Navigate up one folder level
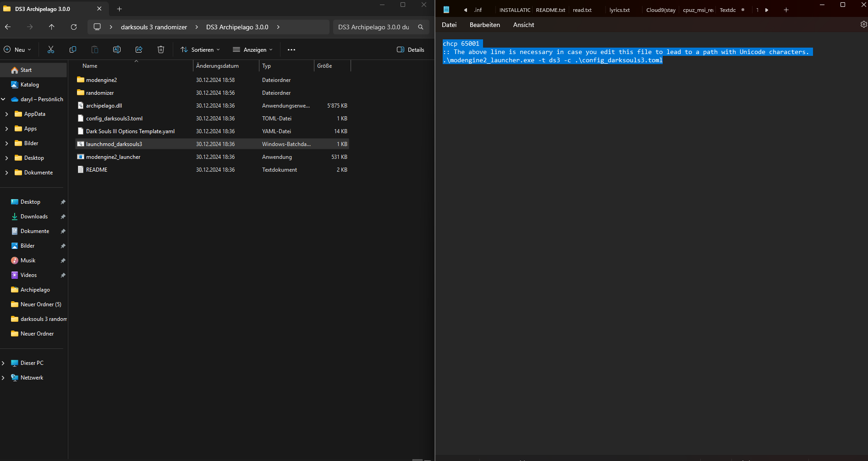Viewport: 868px width, 461px height. pos(52,27)
